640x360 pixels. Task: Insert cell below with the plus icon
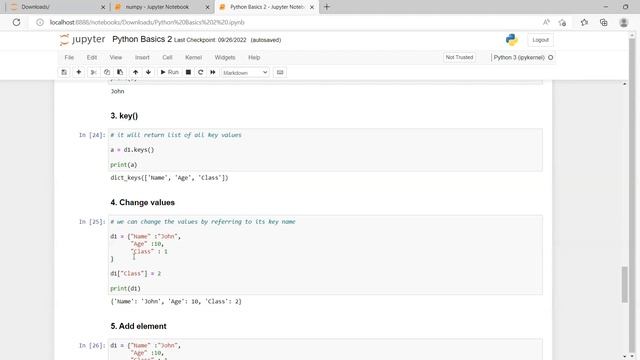pyautogui.click(x=79, y=72)
